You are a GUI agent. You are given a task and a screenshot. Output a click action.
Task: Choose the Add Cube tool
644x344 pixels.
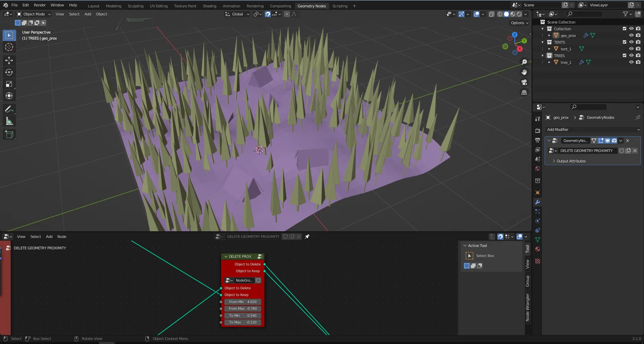(x=9, y=135)
